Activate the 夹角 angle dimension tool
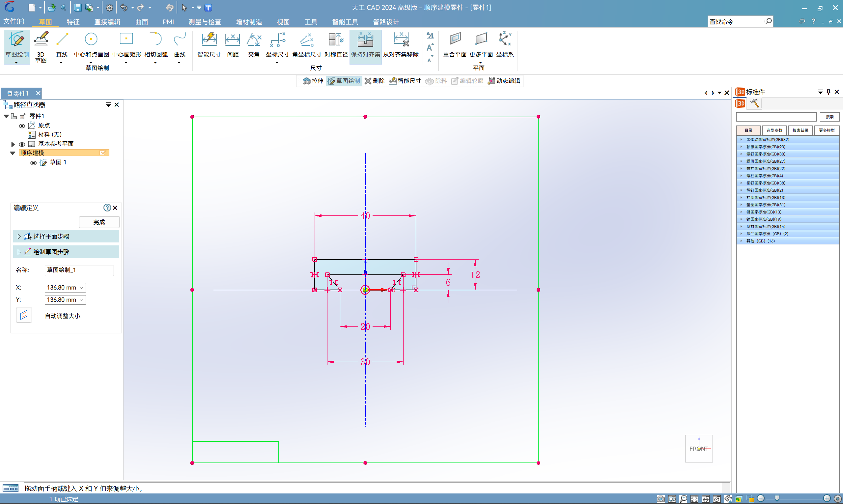 pyautogui.click(x=254, y=45)
